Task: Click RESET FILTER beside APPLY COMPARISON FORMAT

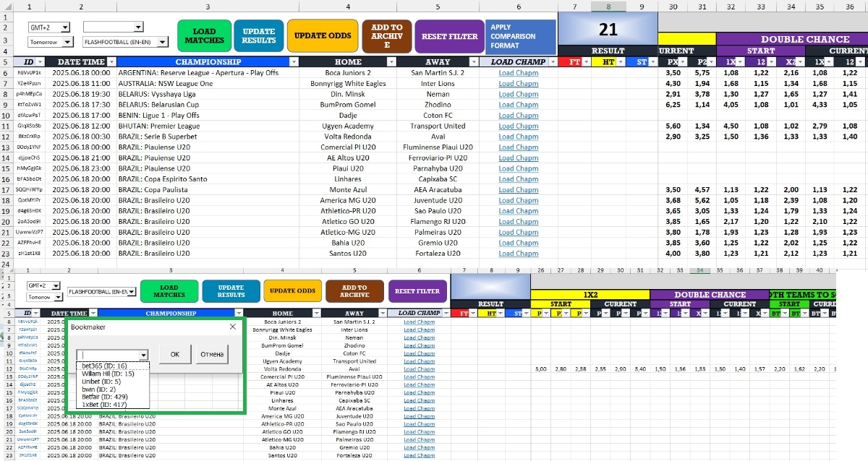Action: pyautogui.click(x=449, y=36)
